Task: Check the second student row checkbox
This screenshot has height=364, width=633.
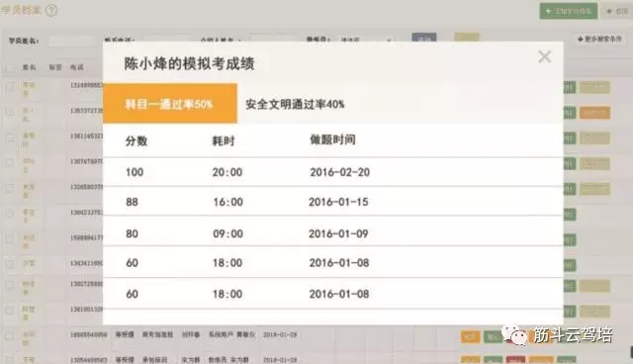Action: pos(9,112)
